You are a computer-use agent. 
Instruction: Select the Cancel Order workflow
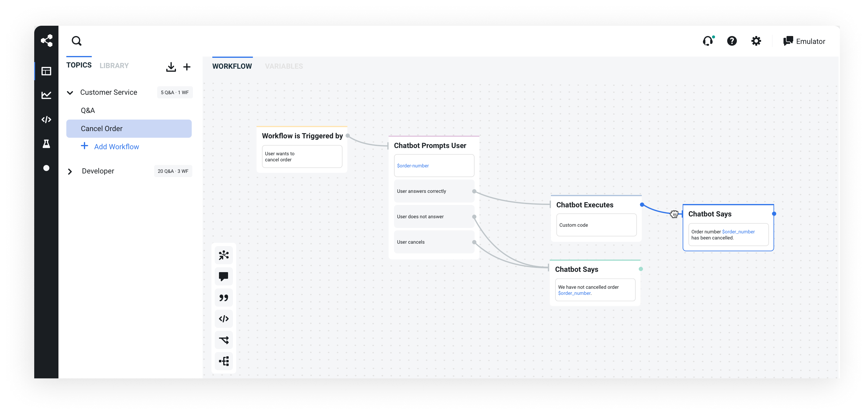129,129
